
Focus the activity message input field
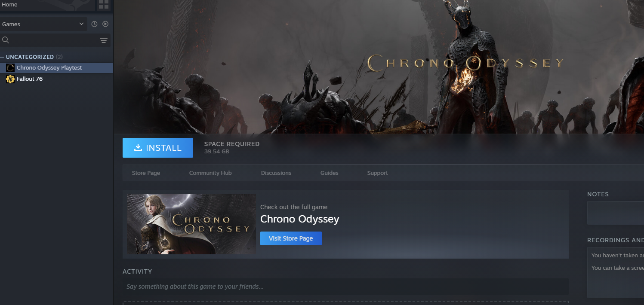pyautogui.click(x=346, y=287)
